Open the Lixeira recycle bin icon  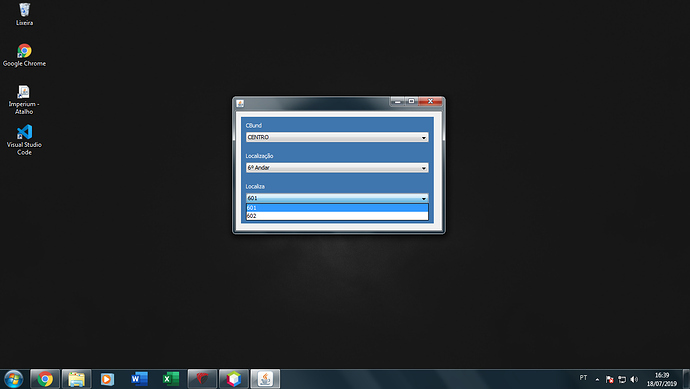(x=24, y=14)
